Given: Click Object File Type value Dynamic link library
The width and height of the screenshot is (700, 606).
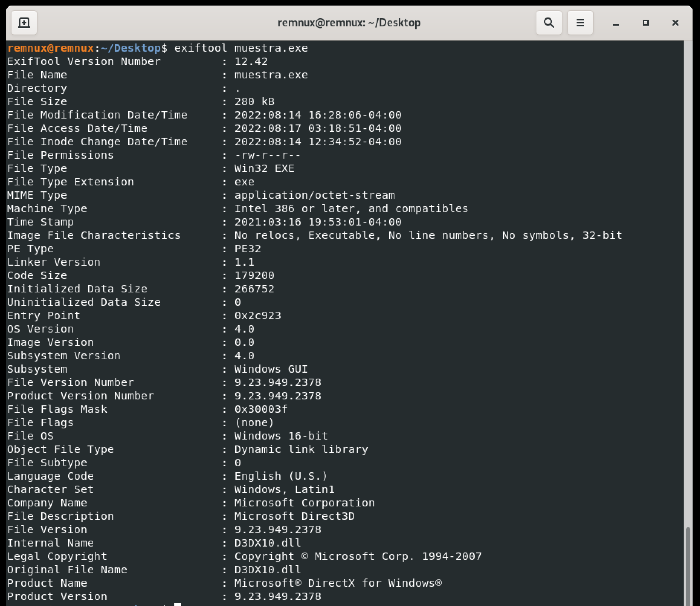Looking at the screenshot, I should [301, 449].
